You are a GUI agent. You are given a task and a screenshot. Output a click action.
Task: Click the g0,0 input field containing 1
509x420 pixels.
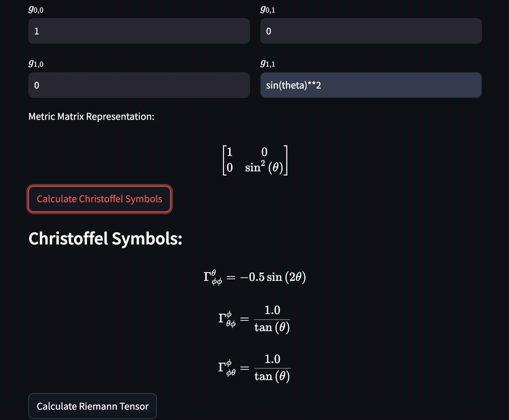click(x=139, y=31)
